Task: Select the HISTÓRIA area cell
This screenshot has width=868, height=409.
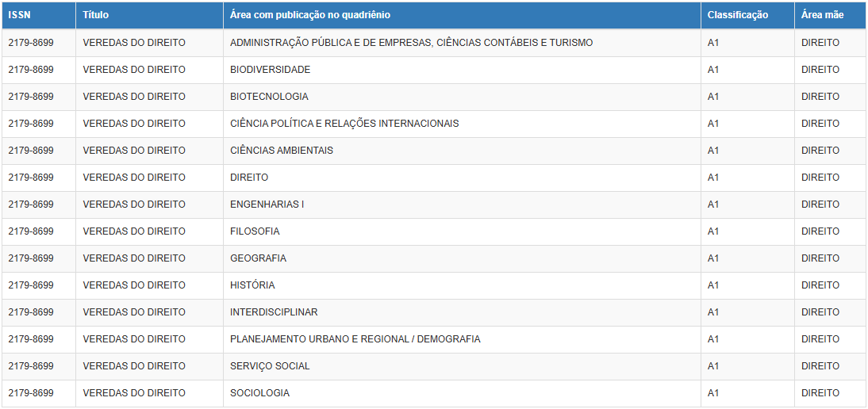Action: 252,285
